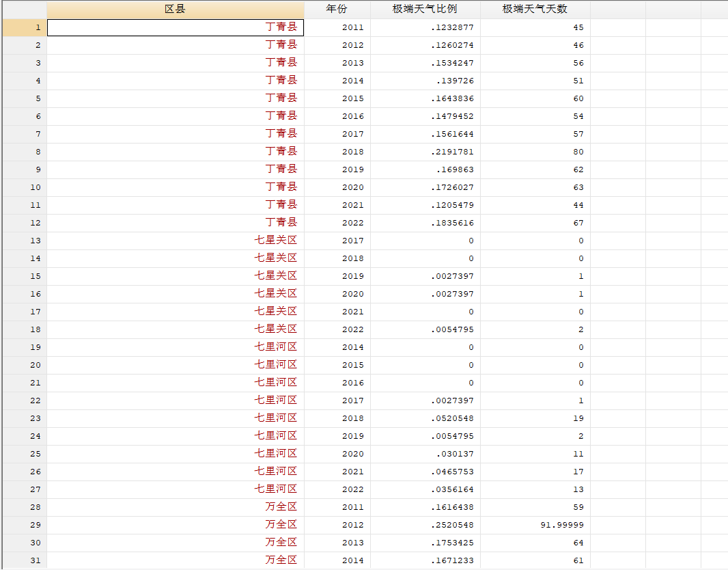This screenshot has width=728, height=570.
Task: Select row number 22 header
Action: [x=25, y=401]
